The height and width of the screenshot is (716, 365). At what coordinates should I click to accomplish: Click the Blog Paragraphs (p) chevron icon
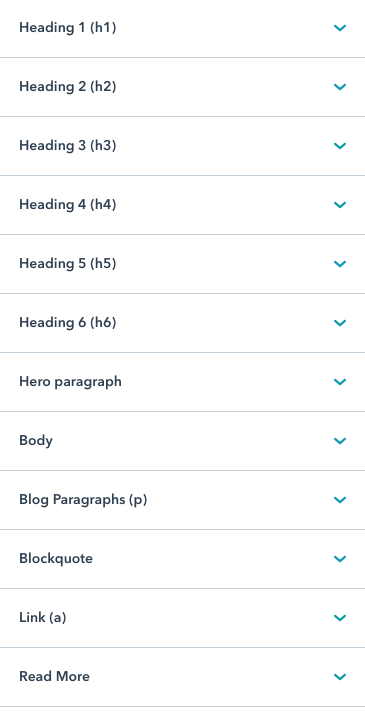coord(340,500)
